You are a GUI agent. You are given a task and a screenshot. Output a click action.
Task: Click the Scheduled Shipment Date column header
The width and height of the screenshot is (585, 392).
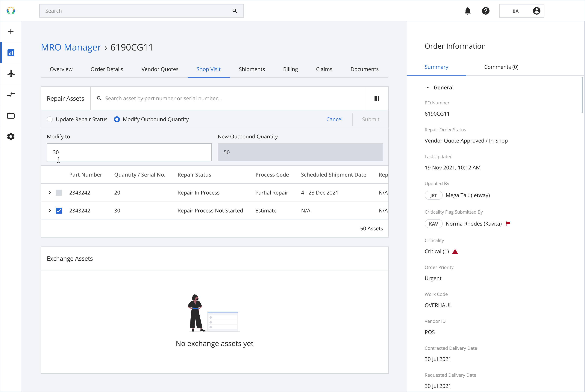coord(334,175)
